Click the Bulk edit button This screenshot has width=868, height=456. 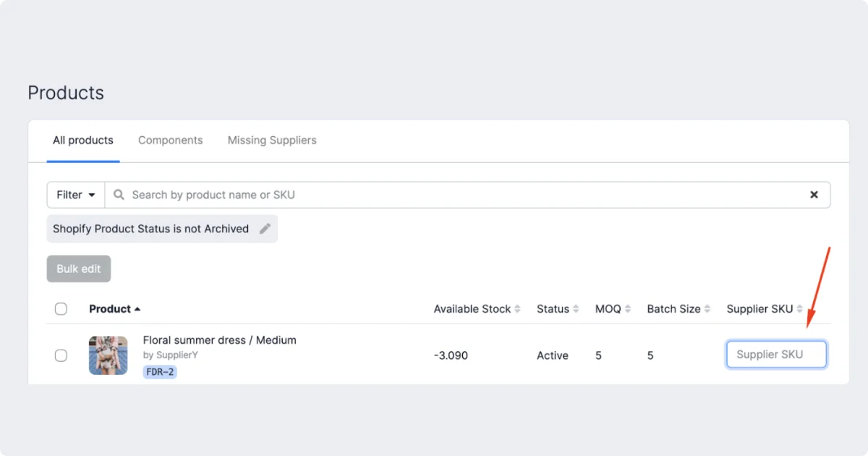coord(79,269)
